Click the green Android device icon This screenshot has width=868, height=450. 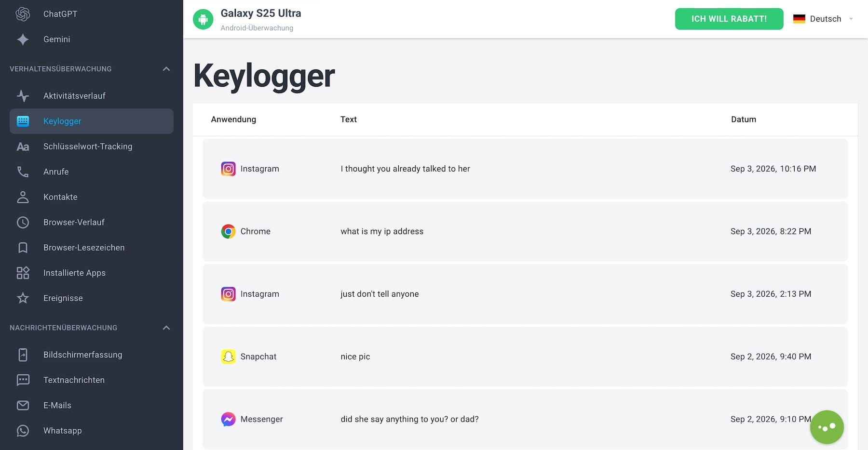coord(203,19)
